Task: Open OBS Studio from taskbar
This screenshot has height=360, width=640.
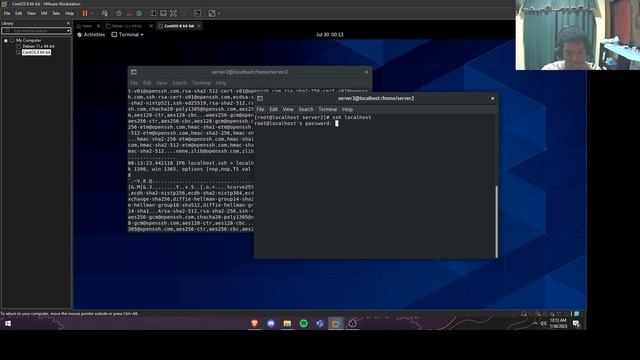Action: (352, 323)
